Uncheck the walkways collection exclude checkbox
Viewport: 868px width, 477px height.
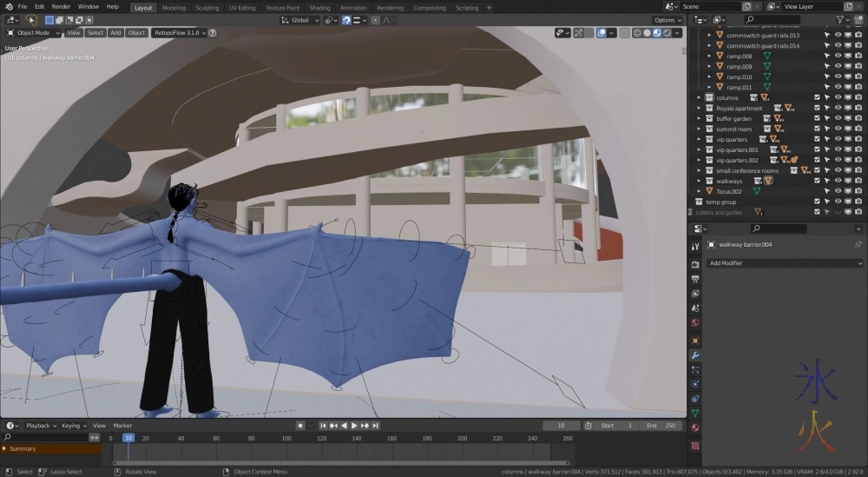click(817, 181)
